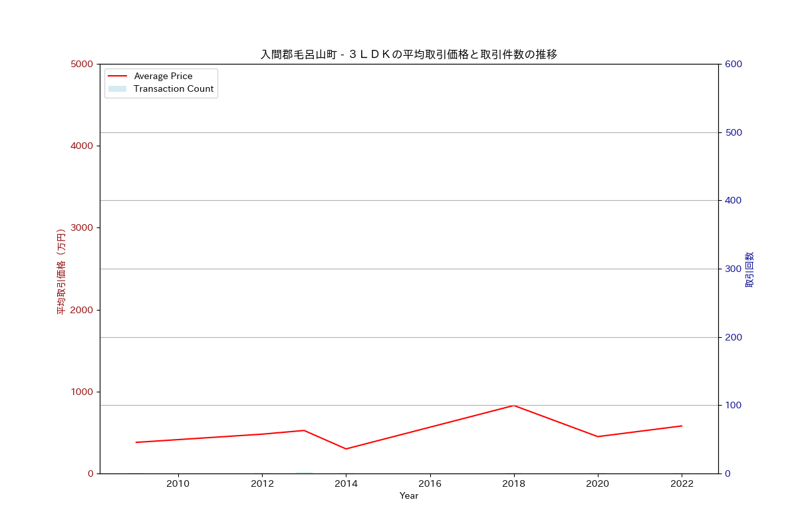The image size is (798, 532).
Task: Click the 2010 tick label
Action: [x=178, y=485]
